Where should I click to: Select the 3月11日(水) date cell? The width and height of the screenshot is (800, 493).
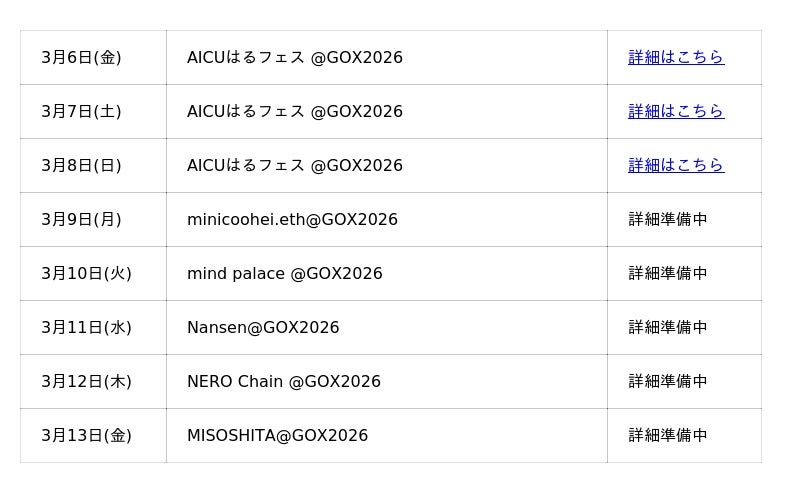(x=86, y=328)
